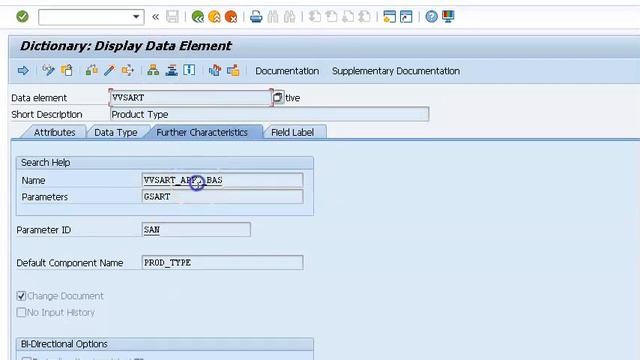Select the Further Characteristics tab
The image size is (640, 360).
coord(202,133)
